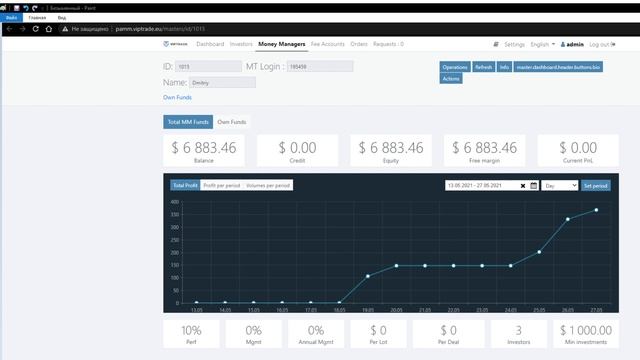Reload the page with browser refresh icon
Viewport: 640px width, 360px height.
pos(36,29)
